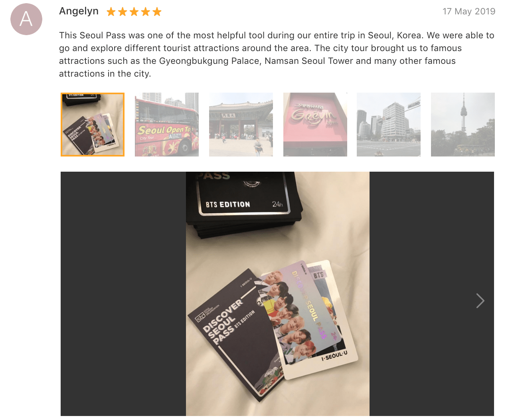Click the next image chevron arrow
Screen dimensions: 514x420
pyautogui.click(x=480, y=301)
